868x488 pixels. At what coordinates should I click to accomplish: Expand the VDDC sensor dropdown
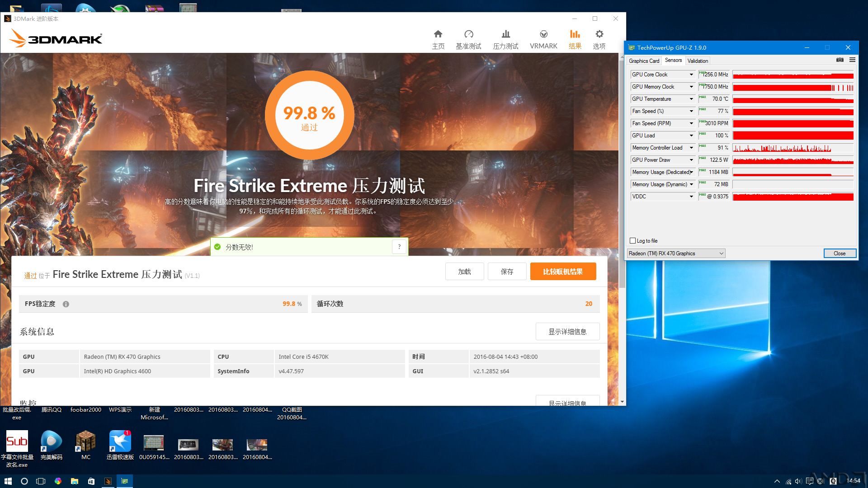click(691, 197)
